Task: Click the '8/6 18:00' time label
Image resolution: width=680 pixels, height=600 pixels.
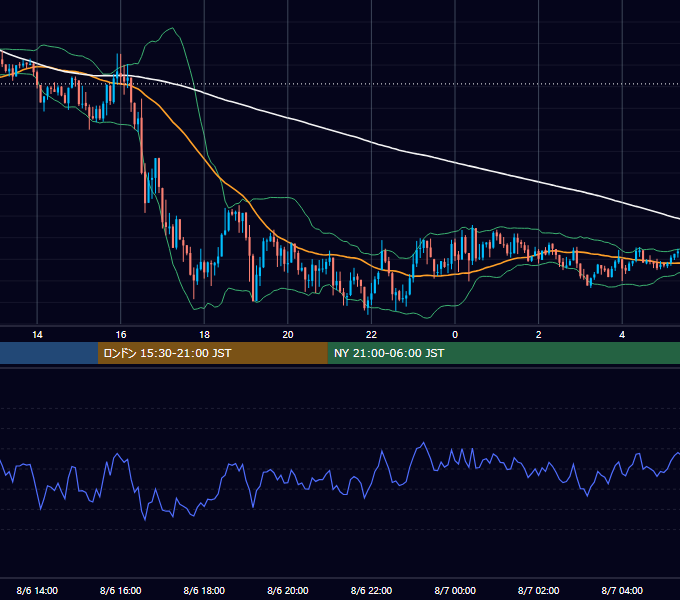Action: point(204,590)
